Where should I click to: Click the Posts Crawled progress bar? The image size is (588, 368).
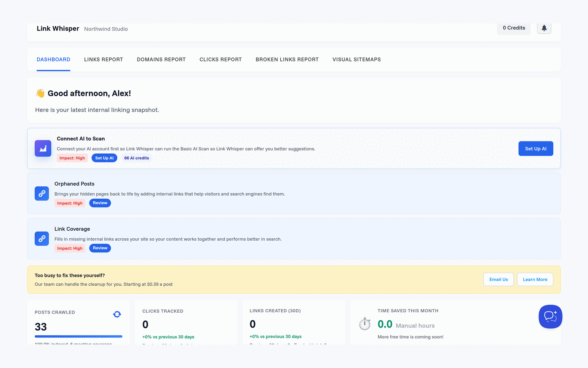pyautogui.click(x=78, y=336)
